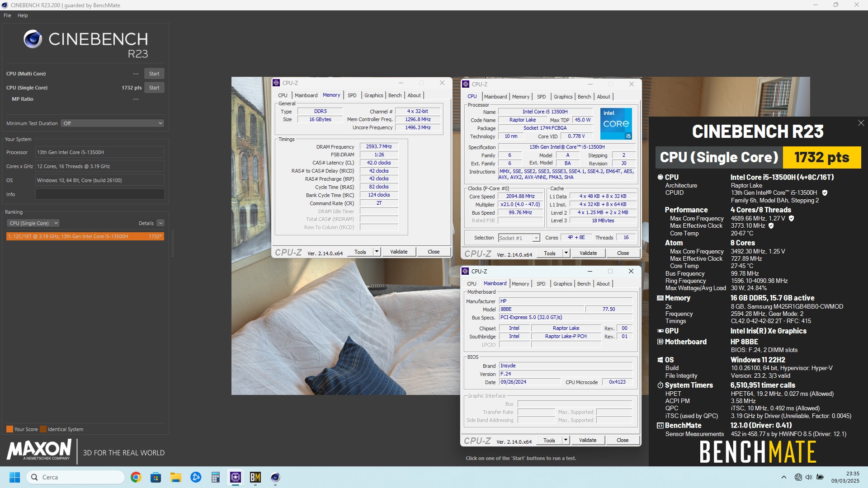
Task: Open the Help menu
Action: [23, 15]
